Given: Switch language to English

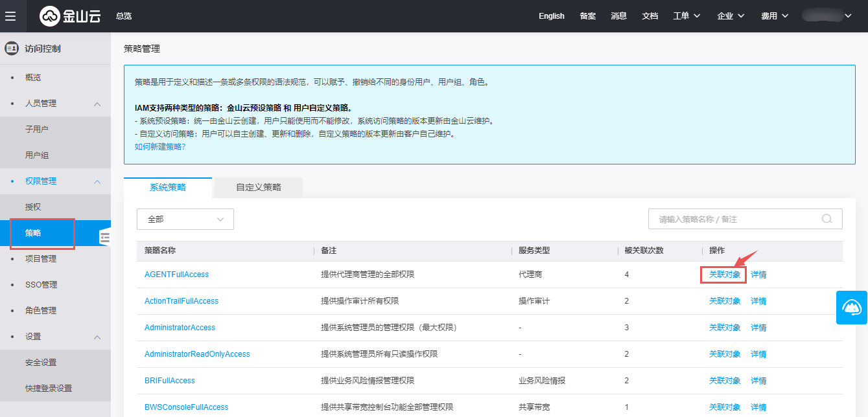Looking at the screenshot, I should [x=552, y=16].
